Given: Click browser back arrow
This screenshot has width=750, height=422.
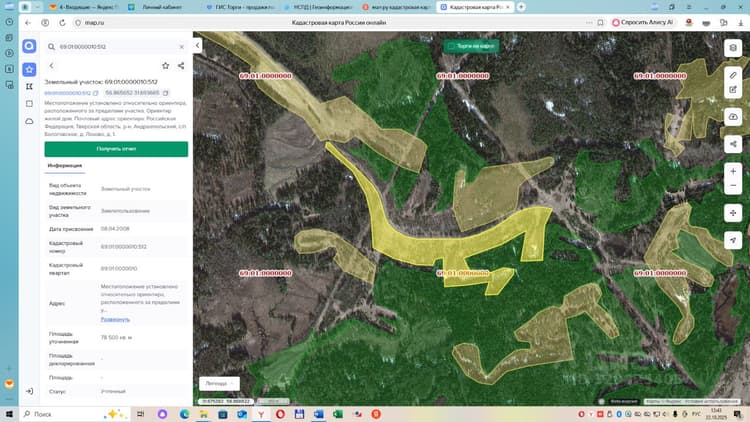Looking at the screenshot, I should (x=28, y=22).
